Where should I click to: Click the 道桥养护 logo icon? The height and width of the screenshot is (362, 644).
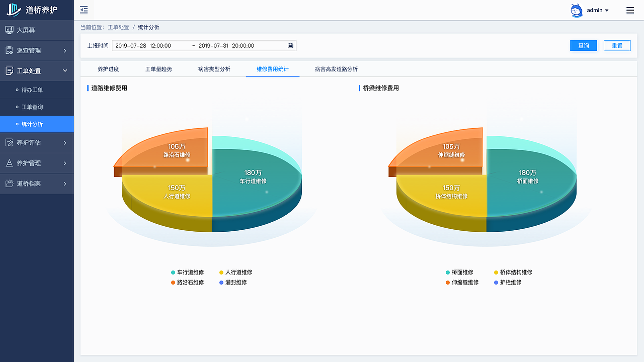pyautogui.click(x=14, y=10)
